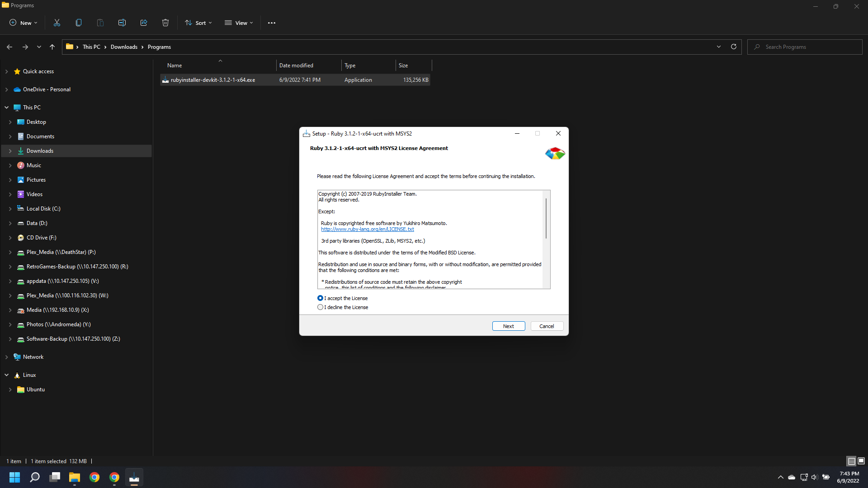The width and height of the screenshot is (868, 488).
Task: Sort by Type column header
Action: [x=368, y=66]
